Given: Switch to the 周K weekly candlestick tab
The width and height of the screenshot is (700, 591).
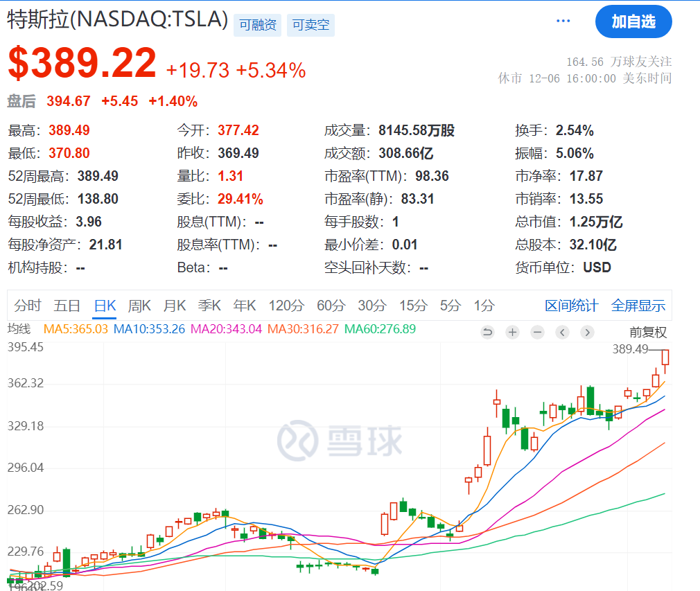Looking at the screenshot, I should point(139,305).
